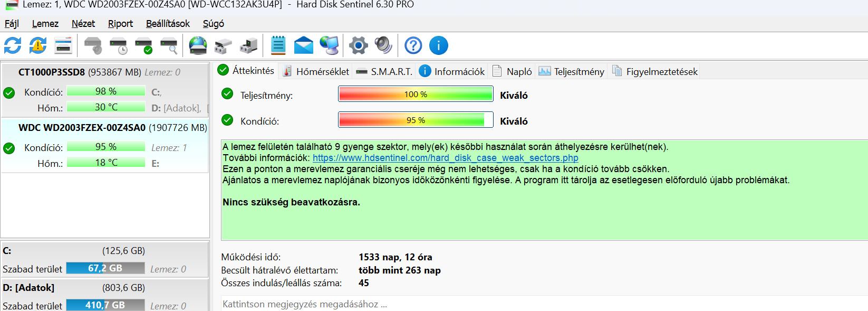Open the S.M.A.R.T. tab
868x311 pixels.
coord(384,71)
